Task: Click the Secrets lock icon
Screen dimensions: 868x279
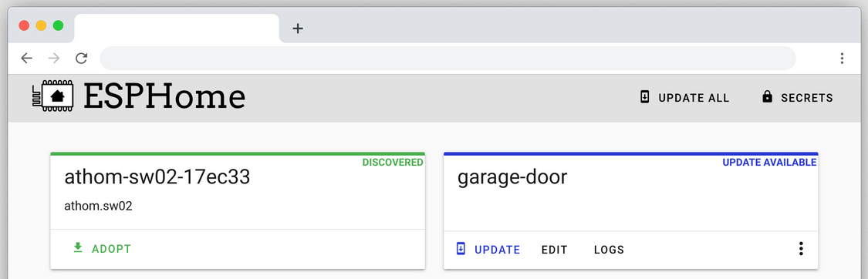Action: (x=767, y=97)
